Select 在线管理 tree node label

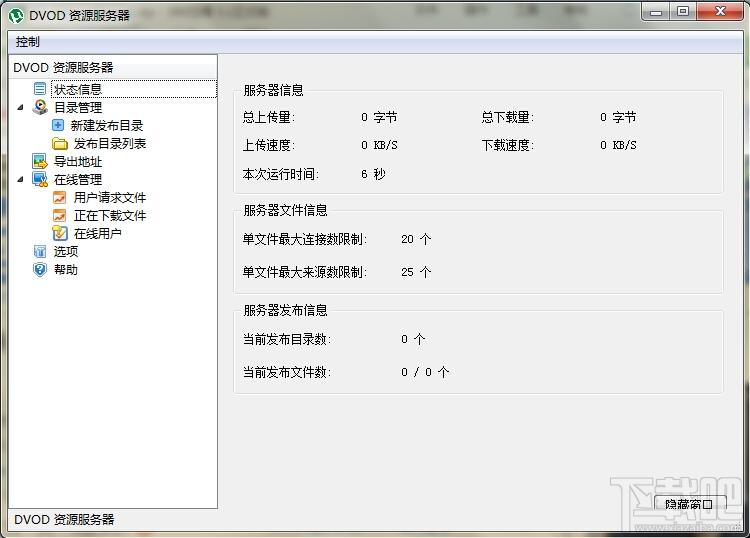point(78,180)
